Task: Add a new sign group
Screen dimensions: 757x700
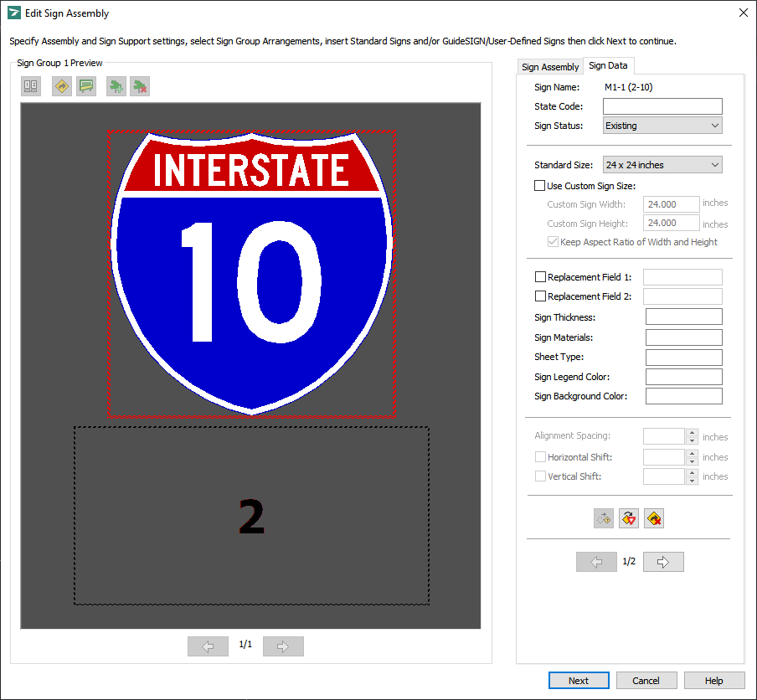Action: click(x=116, y=86)
